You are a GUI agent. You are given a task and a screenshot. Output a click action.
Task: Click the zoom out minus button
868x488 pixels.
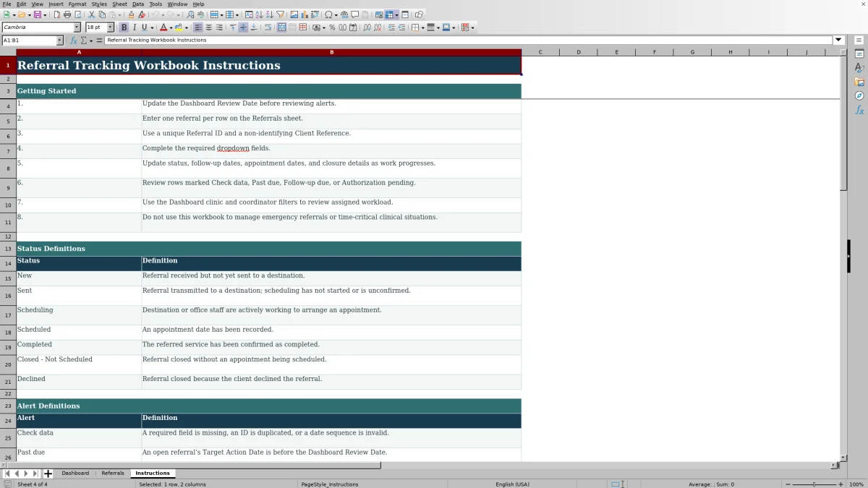pyautogui.click(x=788, y=484)
